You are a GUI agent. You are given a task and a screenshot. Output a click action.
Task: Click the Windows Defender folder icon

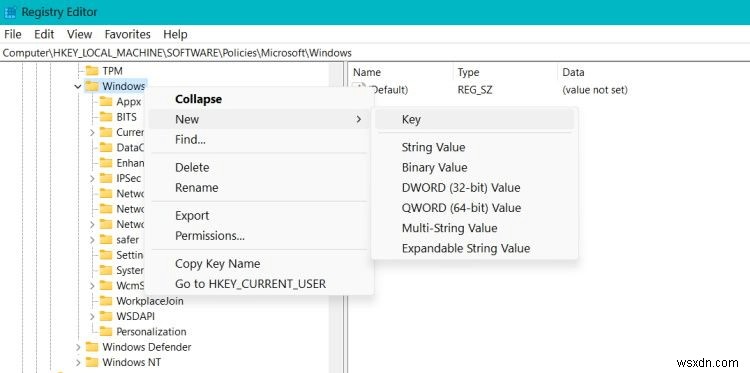coord(92,347)
